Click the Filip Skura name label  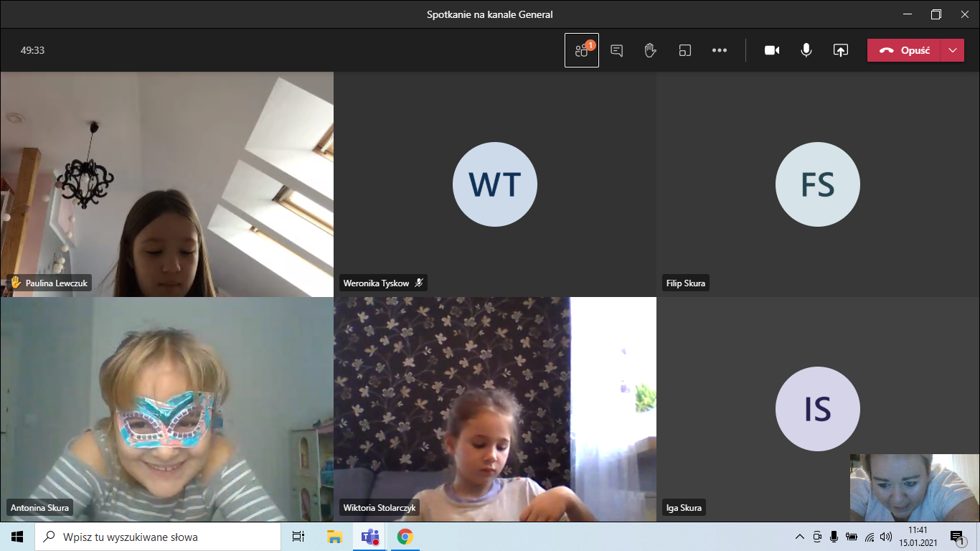[685, 283]
